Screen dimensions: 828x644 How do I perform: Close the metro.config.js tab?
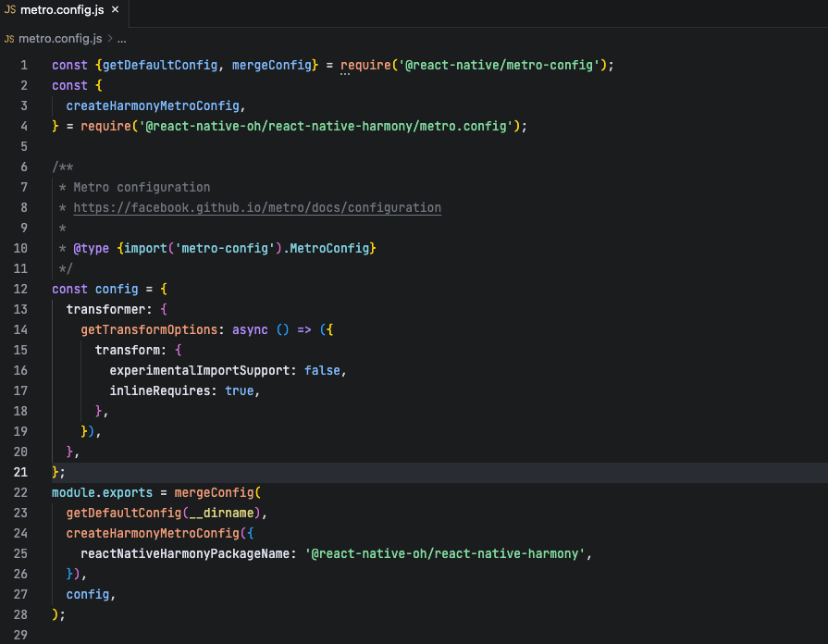(x=115, y=10)
